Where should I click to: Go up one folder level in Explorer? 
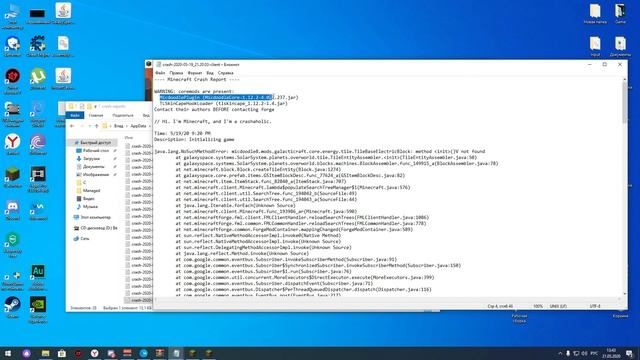click(96, 126)
